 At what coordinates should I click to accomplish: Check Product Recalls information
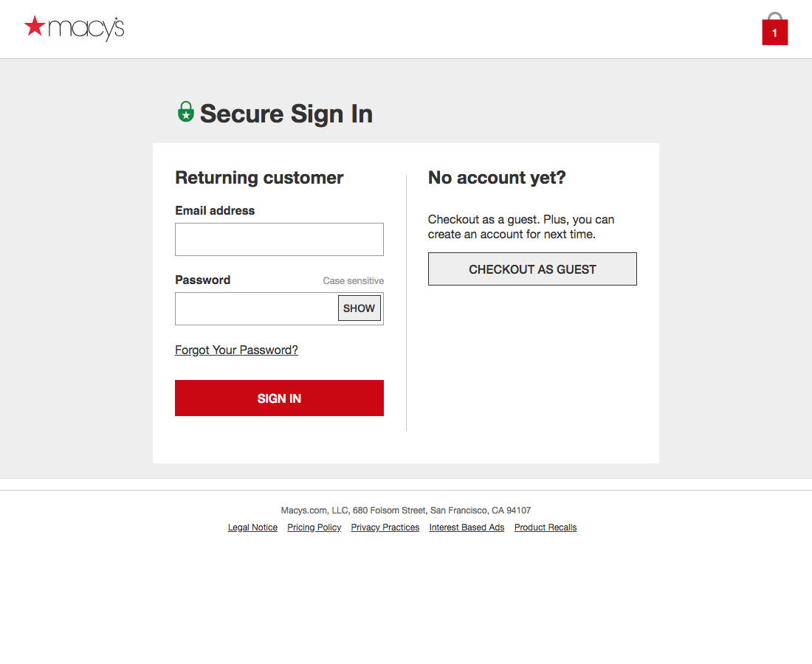tap(545, 527)
